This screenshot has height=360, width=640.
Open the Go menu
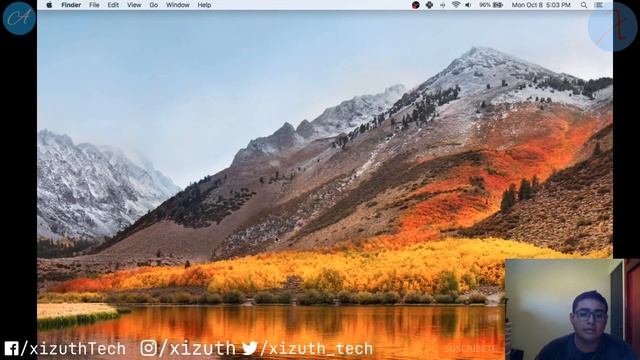[x=154, y=5]
